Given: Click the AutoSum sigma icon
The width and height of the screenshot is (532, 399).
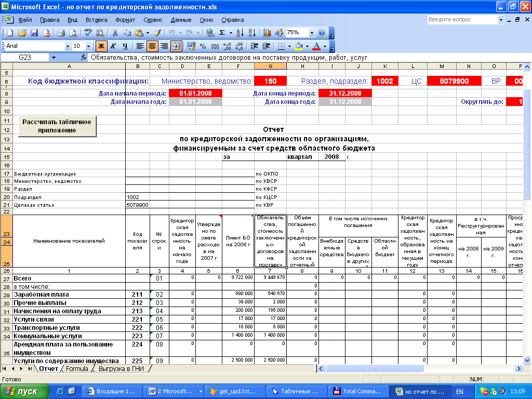Looking at the screenshot, I should [x=222, y=33].
